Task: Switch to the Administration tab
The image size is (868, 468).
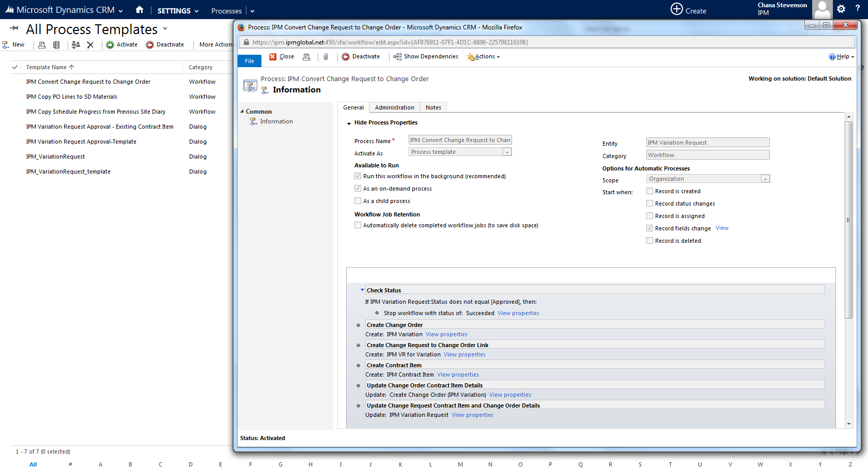Action: 394,107
